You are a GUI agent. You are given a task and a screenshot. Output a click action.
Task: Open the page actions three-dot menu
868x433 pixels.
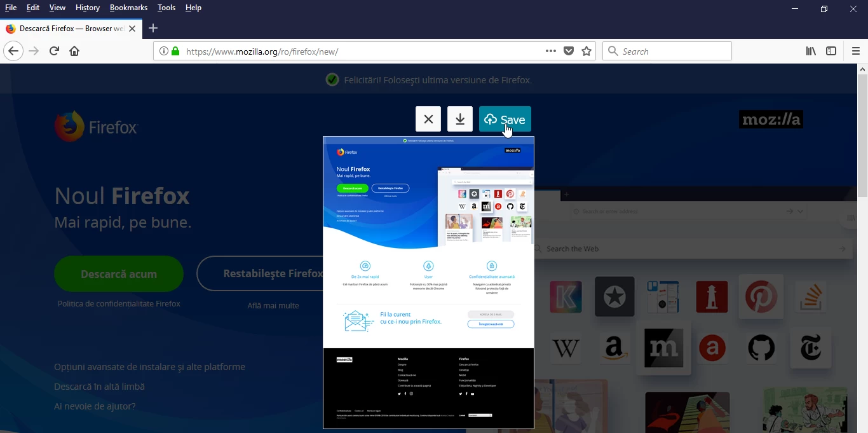(551, 51)
